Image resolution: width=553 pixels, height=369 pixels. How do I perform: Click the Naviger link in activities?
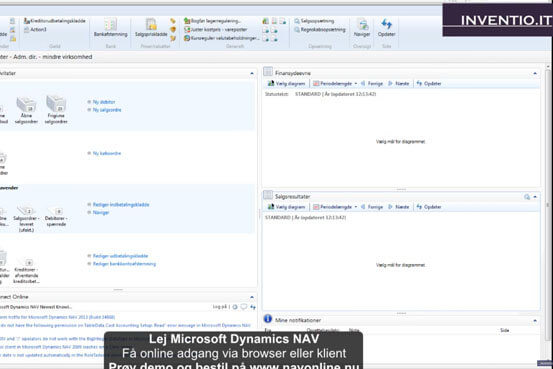coord(101,213)
